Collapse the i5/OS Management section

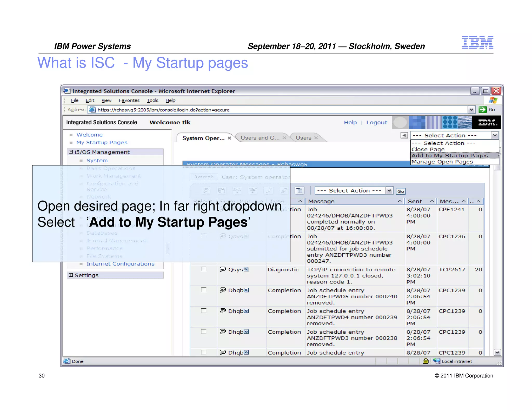pos(71,152)
